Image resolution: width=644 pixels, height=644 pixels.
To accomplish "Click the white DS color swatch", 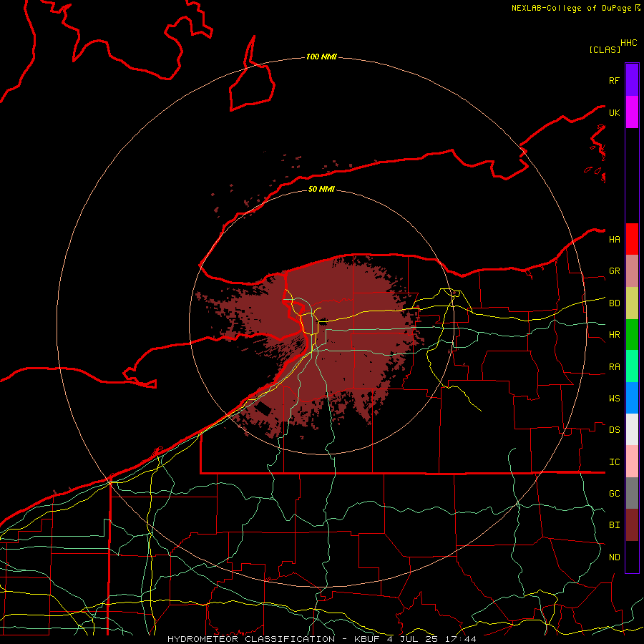I will click(x=632, y=429).
